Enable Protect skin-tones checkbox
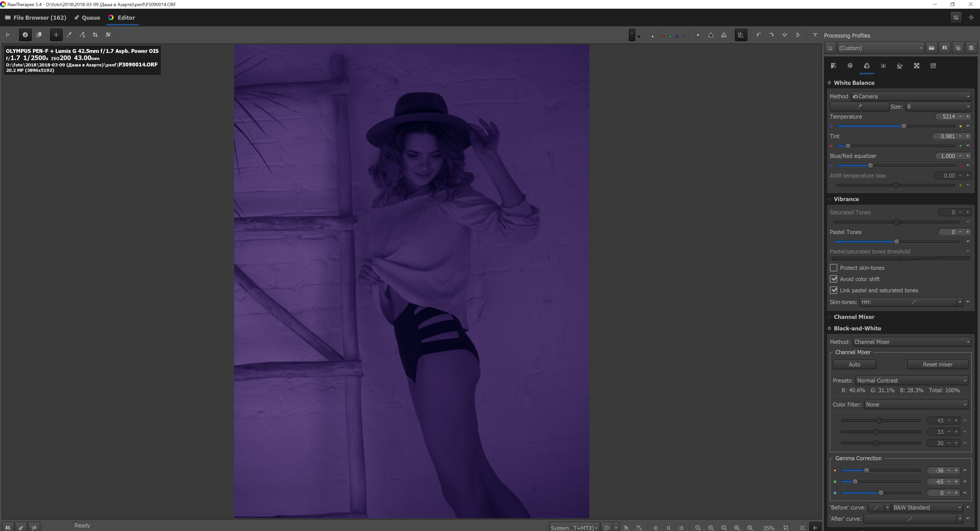The width and height of the screenshot is (980, 531). pos(833,268)
